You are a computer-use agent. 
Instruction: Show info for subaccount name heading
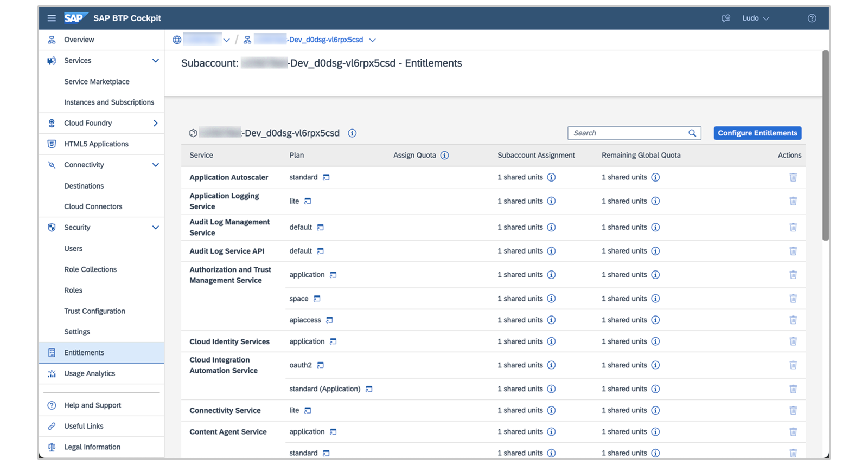[x=352, y=133]
